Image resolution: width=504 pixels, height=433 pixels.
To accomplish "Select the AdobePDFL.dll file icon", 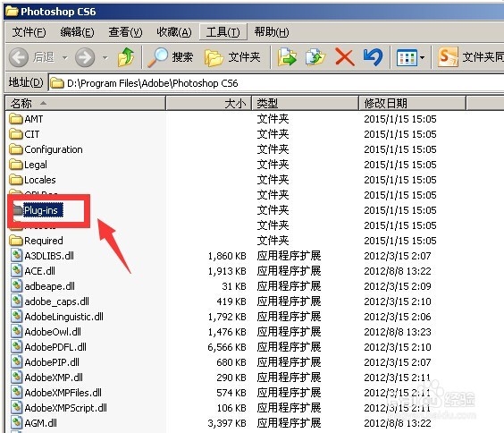I will tap(16, 347).
